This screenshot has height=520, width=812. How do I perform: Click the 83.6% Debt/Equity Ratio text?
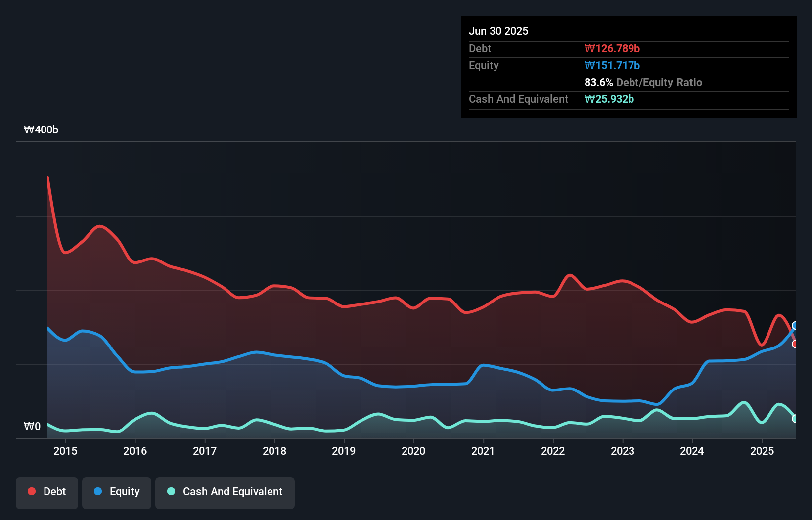click(643, 82)
